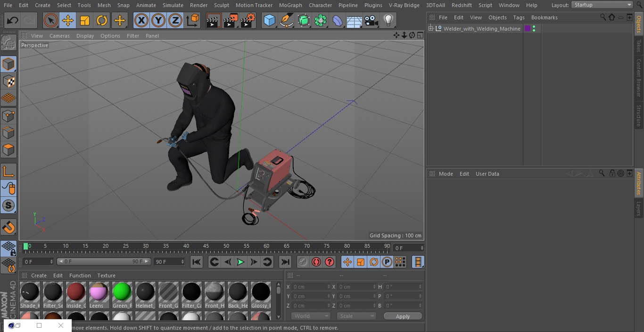Activate the Rotate tool
The height and width of the screenshot is (332, 644).
click(x=102, y=20)
